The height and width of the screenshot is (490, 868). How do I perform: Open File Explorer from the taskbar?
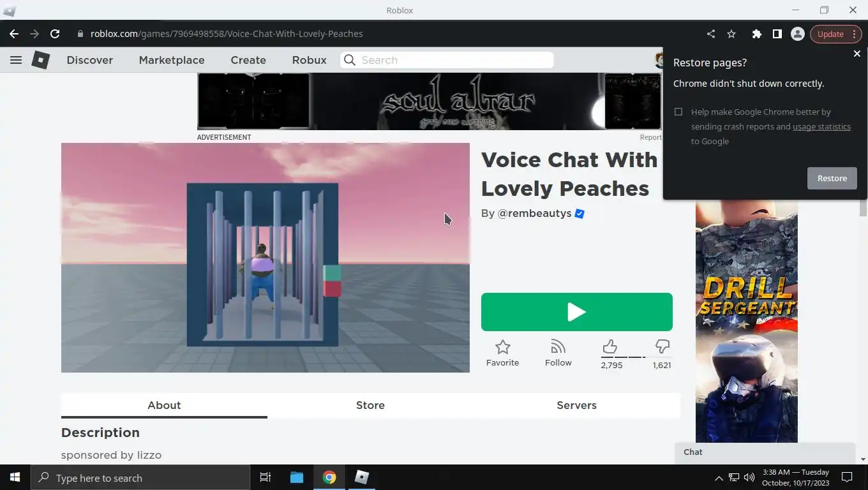[x=297, y=477]
